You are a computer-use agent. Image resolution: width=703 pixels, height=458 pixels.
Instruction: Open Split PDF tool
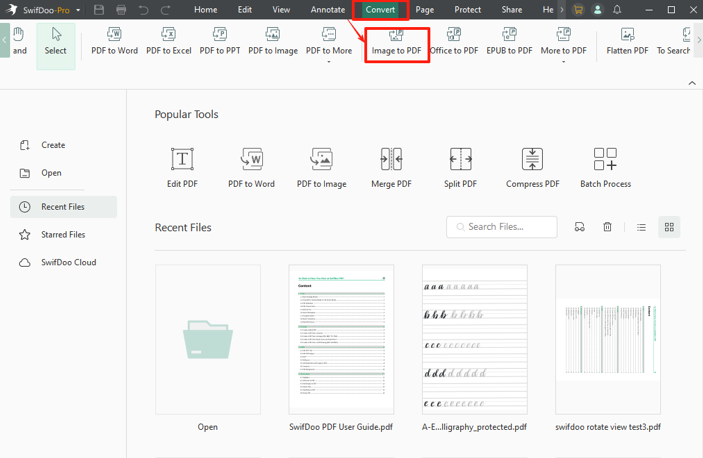coord(460,168)
